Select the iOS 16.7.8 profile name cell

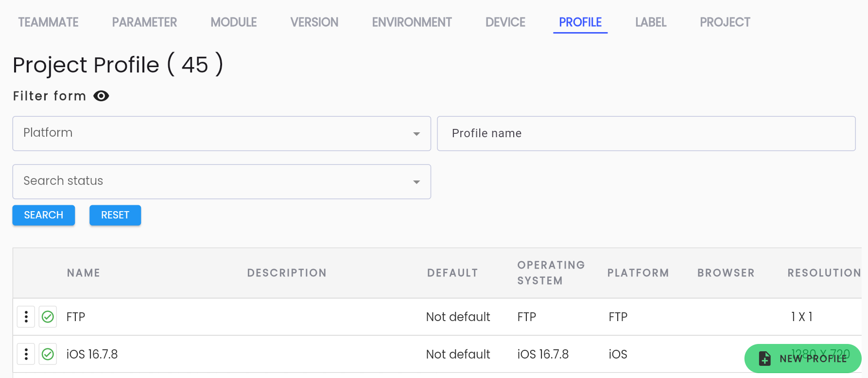(x=92, y=354)
